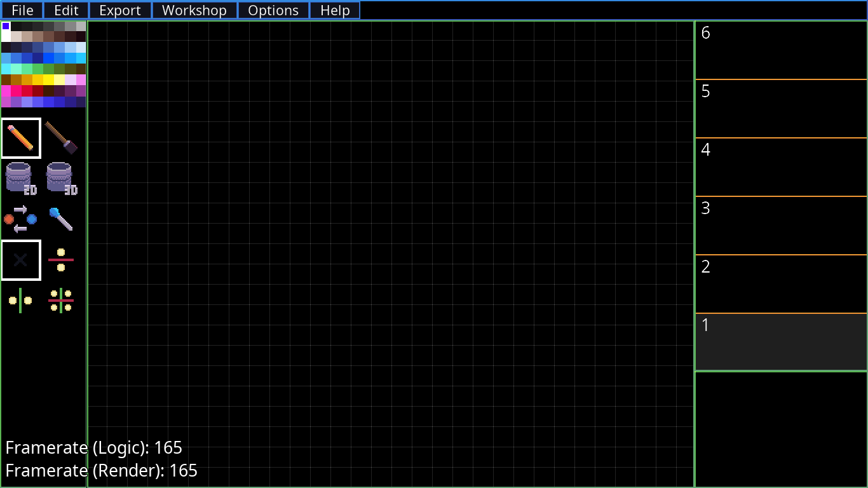Select the Brush tool
Screen dimensions: 868x488
pyautogui.click(x=61, y=138)
